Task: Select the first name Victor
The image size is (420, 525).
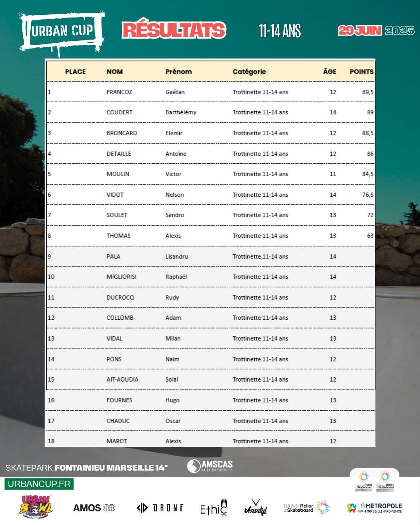Action: 173,174
